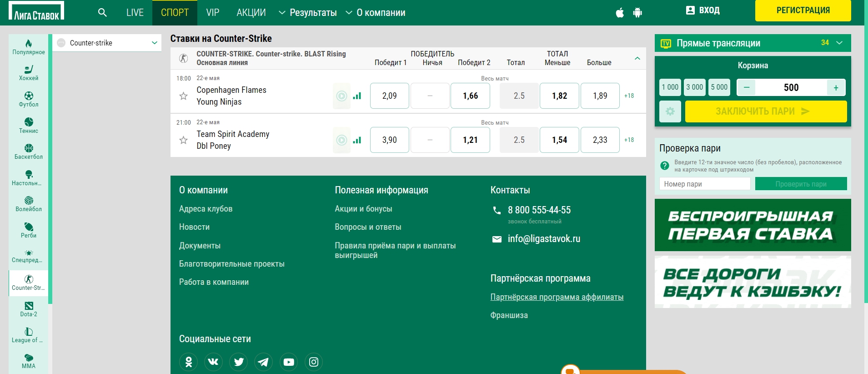Click the search magnifier icon
The width and height of the screenshot is (868, 374).
click(102, 13)
